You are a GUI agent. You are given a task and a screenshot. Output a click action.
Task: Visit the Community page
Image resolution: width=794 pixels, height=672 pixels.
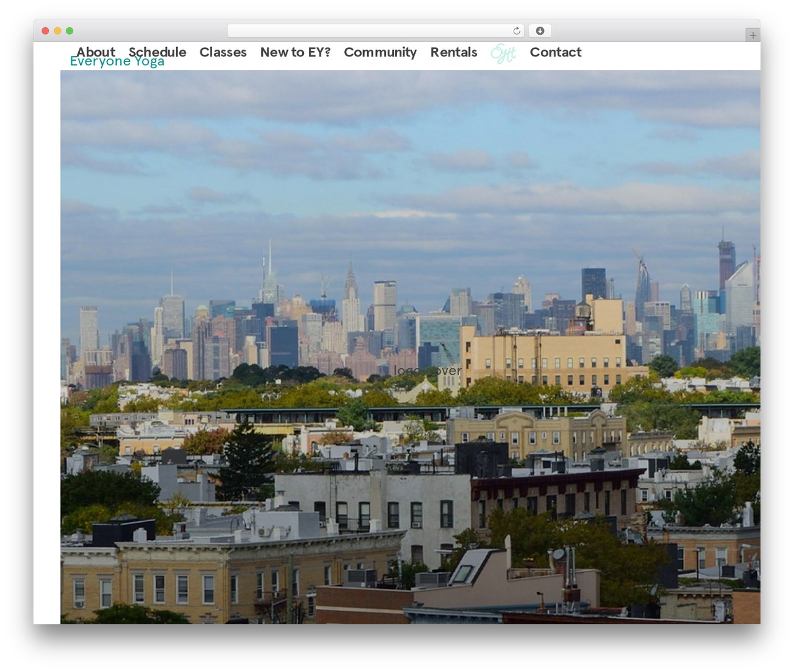coord(380,53)
